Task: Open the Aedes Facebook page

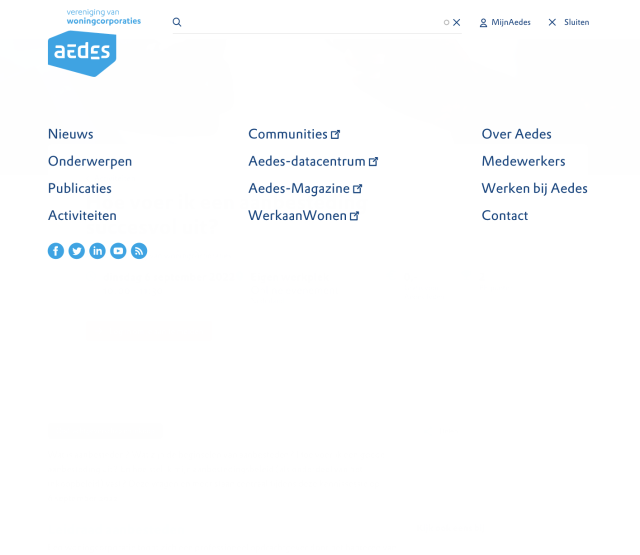Action: (x=56, y=251)
